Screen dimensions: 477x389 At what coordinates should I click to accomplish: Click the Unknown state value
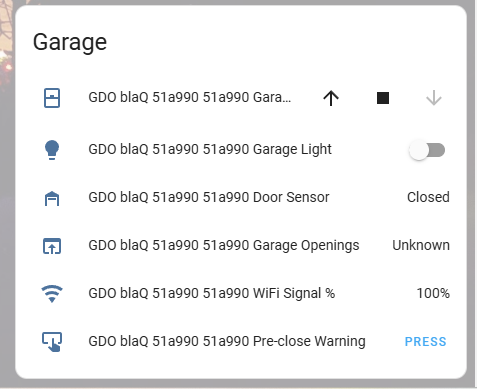(421, 245)
